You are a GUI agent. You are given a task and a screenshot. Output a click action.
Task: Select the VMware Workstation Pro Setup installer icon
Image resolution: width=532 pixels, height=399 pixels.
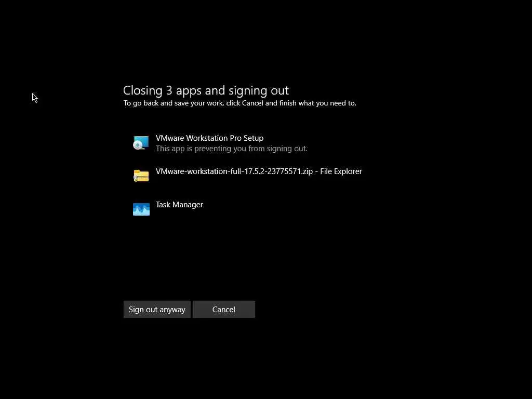(x=141, y=143)
